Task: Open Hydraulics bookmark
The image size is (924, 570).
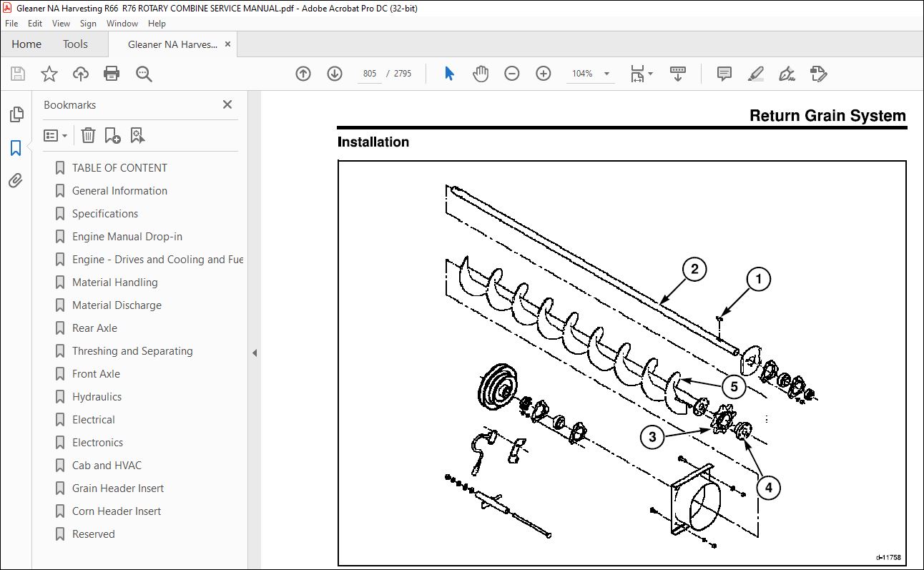Action: [97, 397]
